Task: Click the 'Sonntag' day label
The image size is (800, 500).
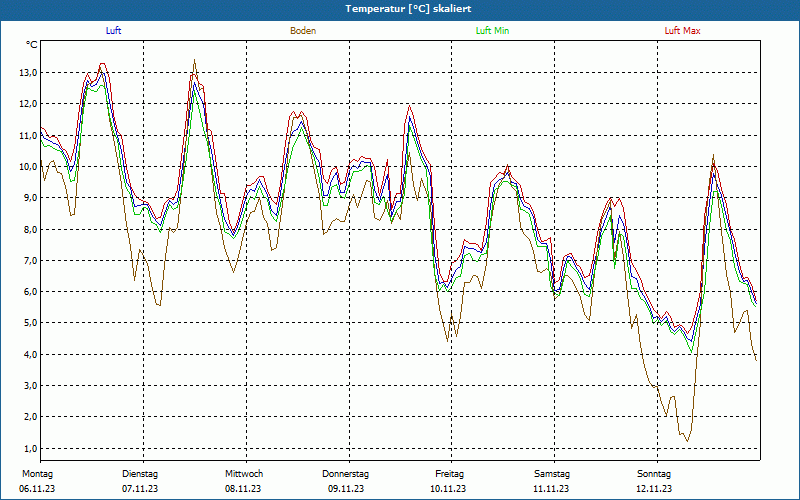Action: 654,474
